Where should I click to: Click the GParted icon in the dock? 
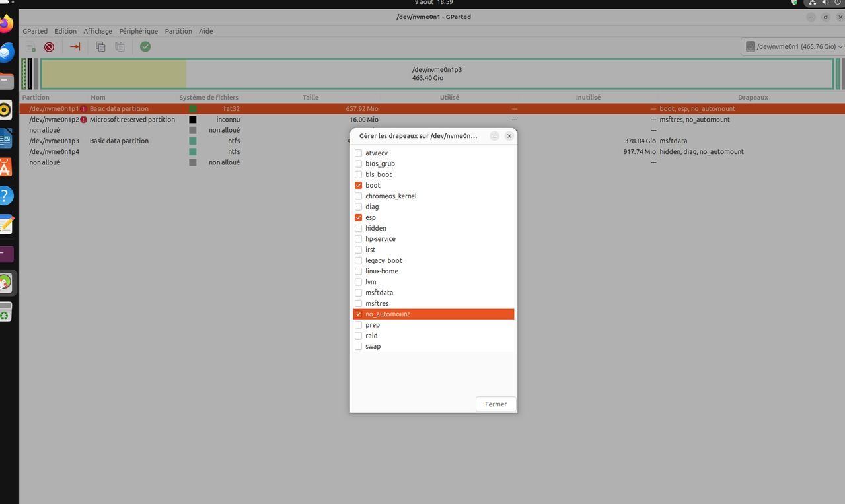click(5, 283)
